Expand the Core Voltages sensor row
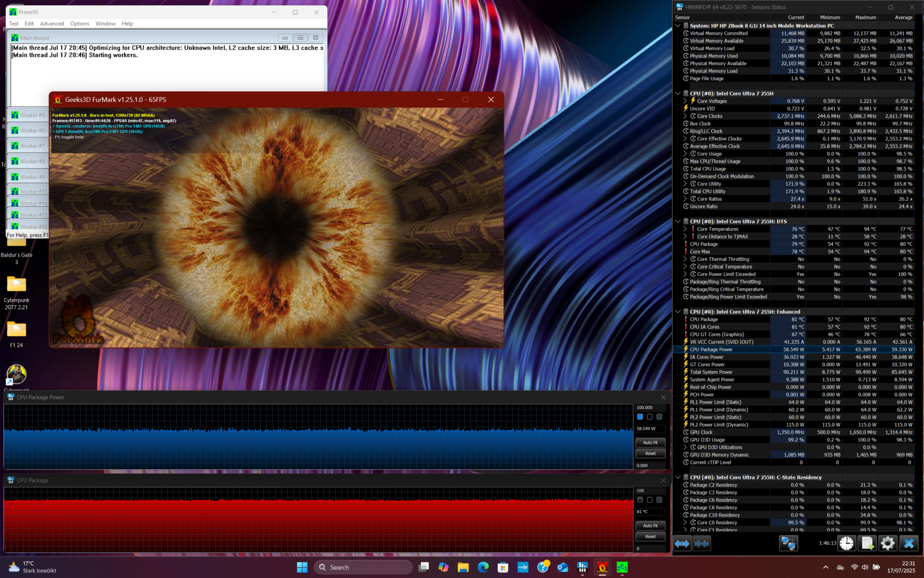Image resolution: width=924 pixels, height=578 pixels. (685, 101)
